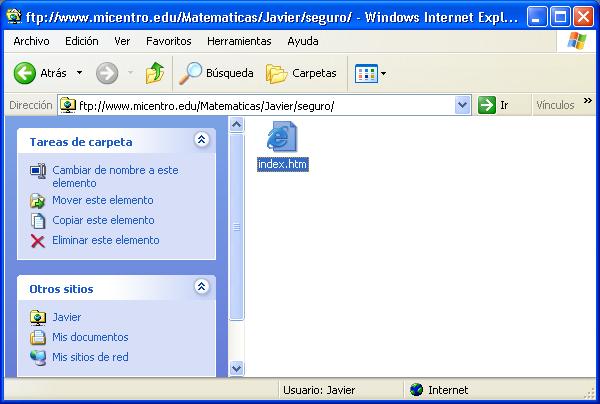The width and height of the screenshot is (600, 404).
Task: Open the back history dropdown arrow
Action: 77,73
